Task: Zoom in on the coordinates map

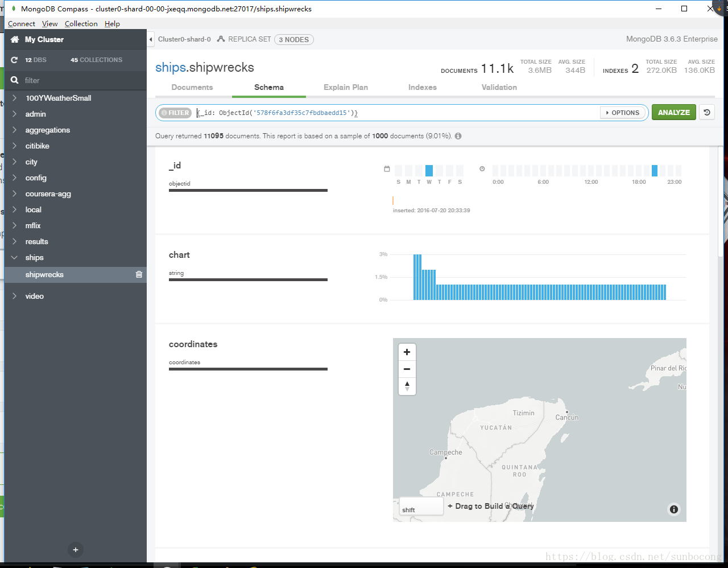Action: (x=407, y=352)
